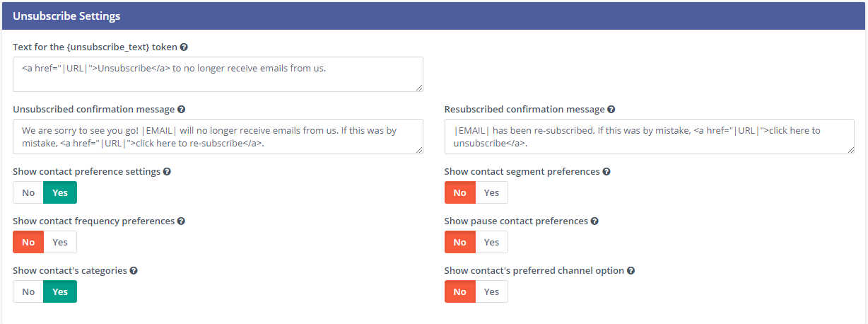The image size is (868, 324).
Task: Open help for contact frequency preferences
Action: (181, 221)
